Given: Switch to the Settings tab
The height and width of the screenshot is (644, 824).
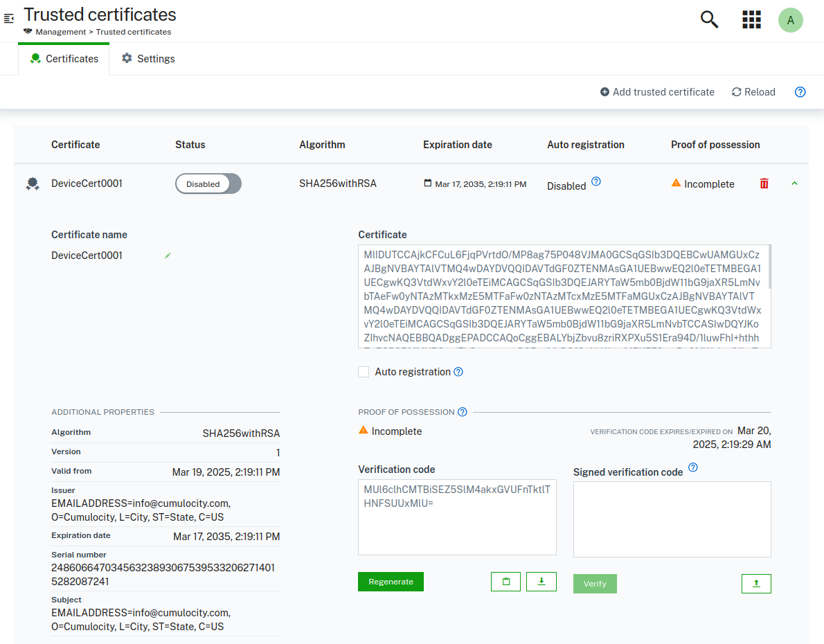Looking at the screenshot, I should tap(147, 59).
